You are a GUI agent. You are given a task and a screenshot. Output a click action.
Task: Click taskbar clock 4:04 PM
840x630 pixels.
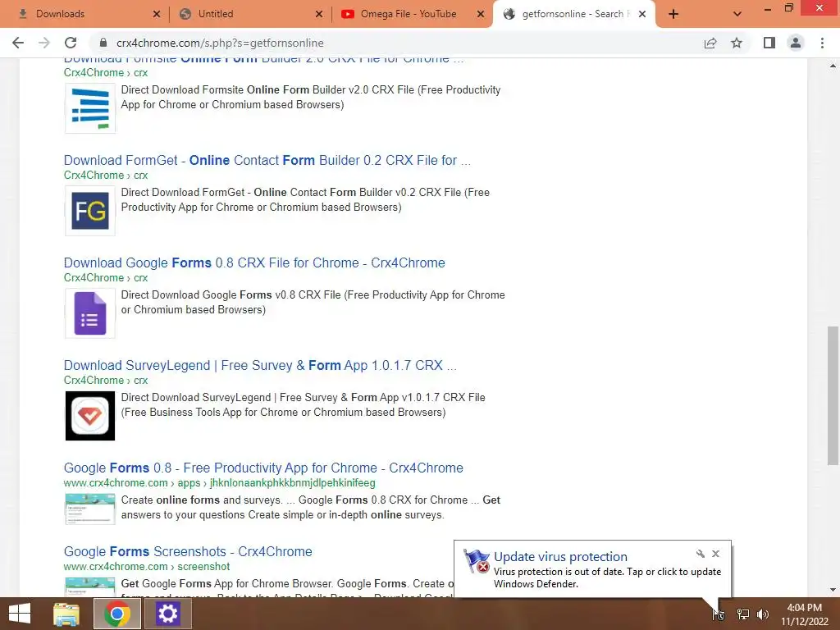[804, 608]
